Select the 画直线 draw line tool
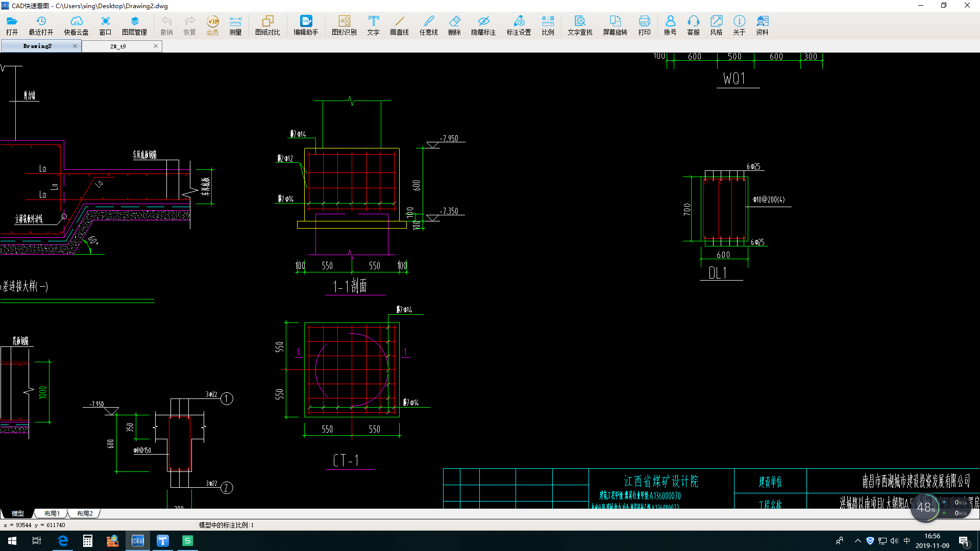This screenshot has height=551, width=980. tap(399, 25)
